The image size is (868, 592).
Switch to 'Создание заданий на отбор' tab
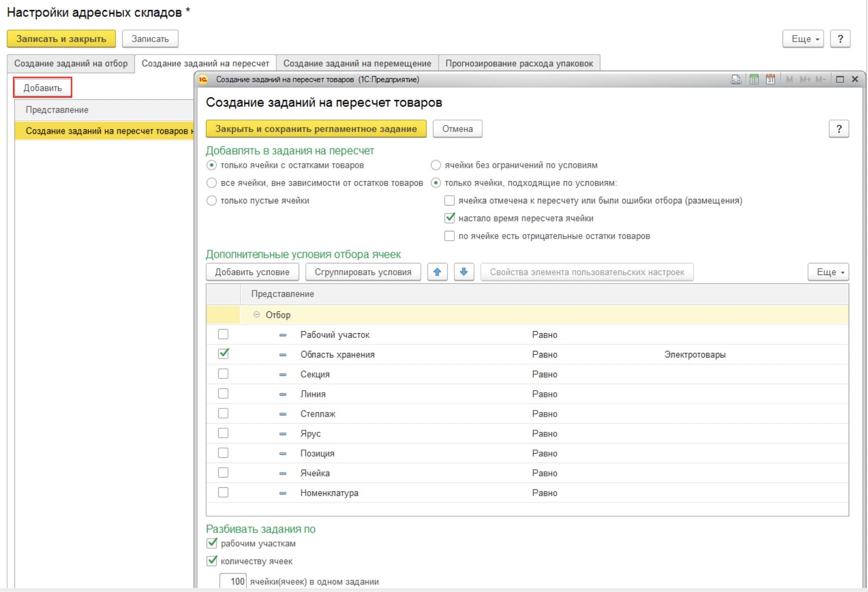71,64
